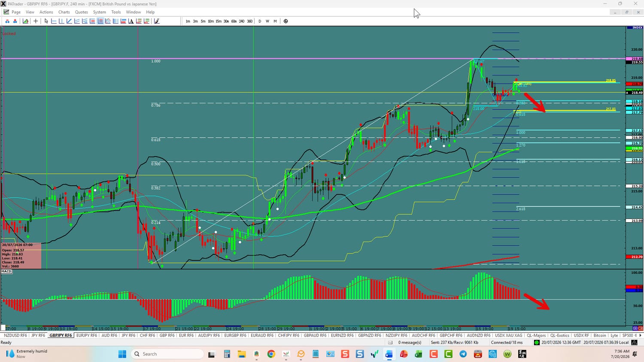Open the View menu

[x=30, y=12]
